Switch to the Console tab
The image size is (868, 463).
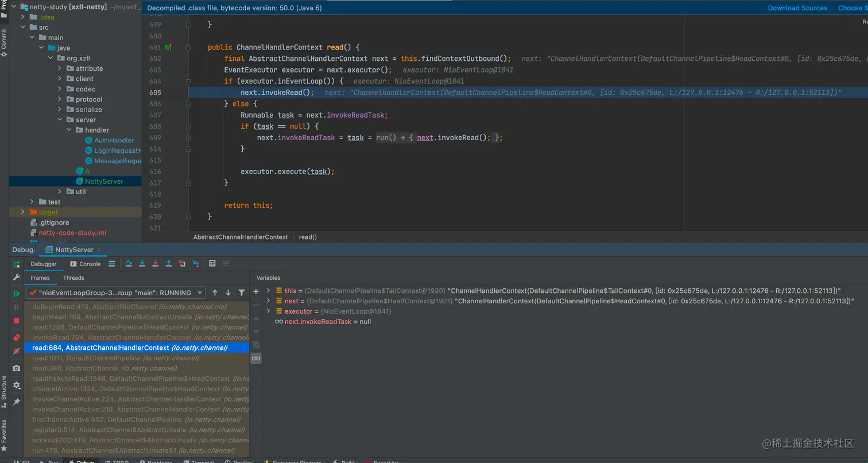click(x=85, y=264)
